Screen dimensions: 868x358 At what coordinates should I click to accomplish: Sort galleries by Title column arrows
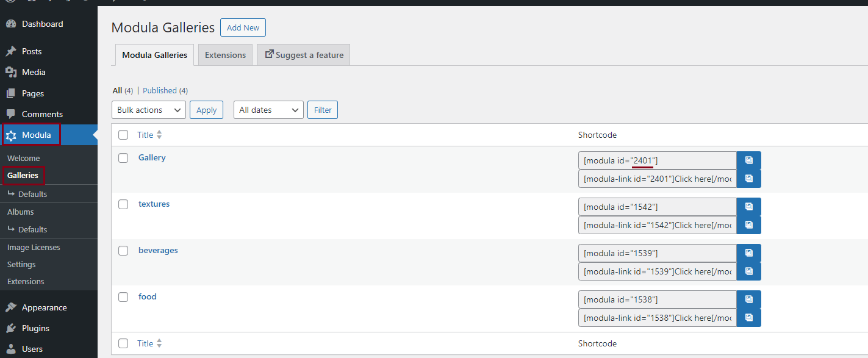(159, 135)
